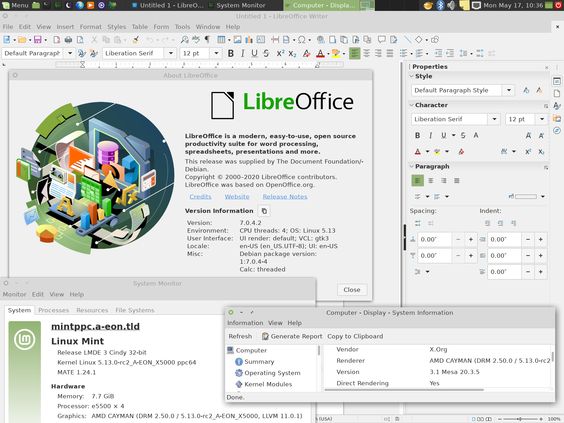This screenshot has height=423, width=564.
Task: Click the Open file folder icon
Action: tap(22, 40)
